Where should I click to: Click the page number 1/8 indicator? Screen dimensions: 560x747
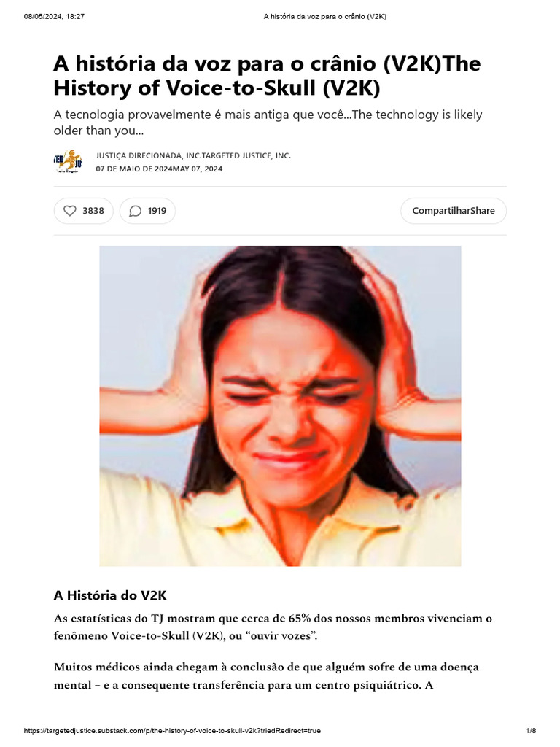click(x=531, y=731)
